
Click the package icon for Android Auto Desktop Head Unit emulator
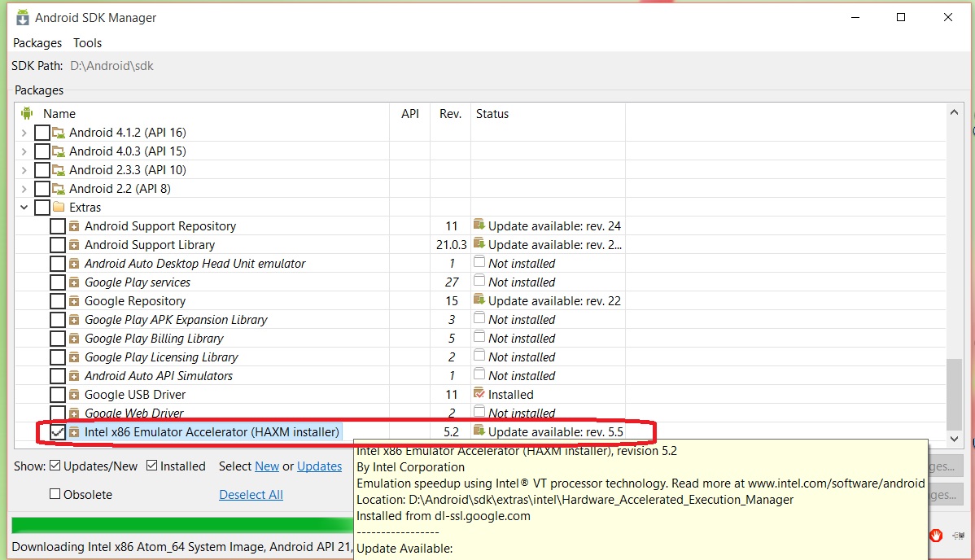pyautogui.click(x=74, y=263)
